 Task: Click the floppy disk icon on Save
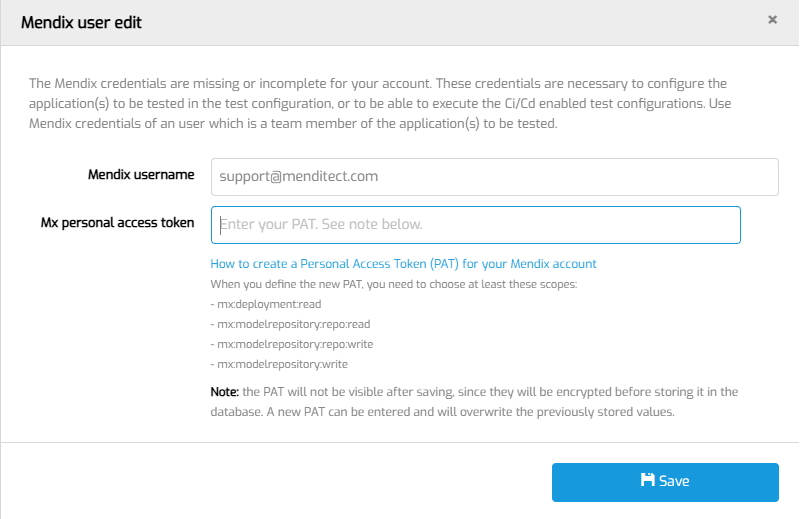pos(647,481)
